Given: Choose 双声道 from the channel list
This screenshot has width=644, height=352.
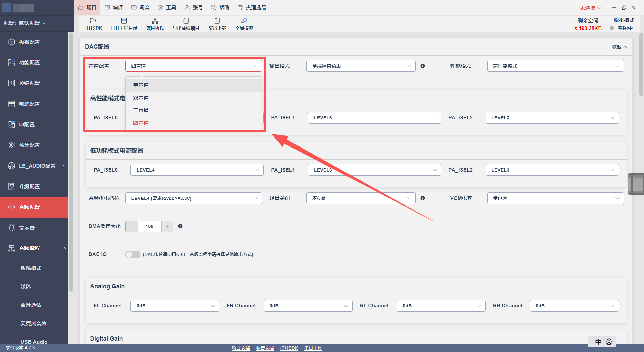Looking at the screenshot, I should tap(194, 98).
